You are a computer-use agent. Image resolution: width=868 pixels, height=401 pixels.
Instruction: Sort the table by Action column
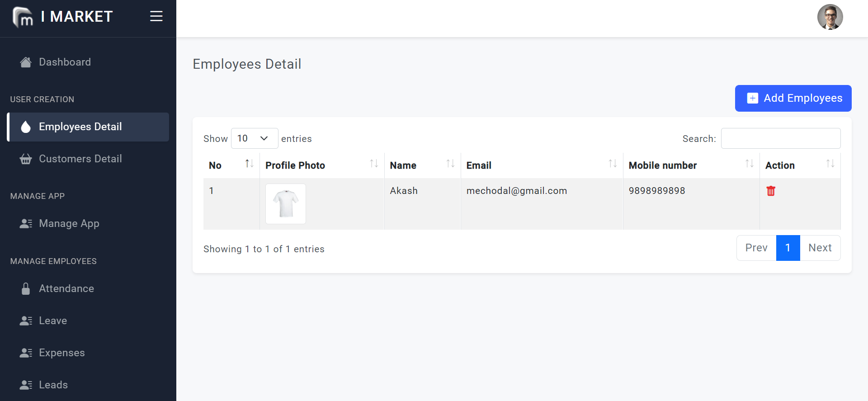830,164
